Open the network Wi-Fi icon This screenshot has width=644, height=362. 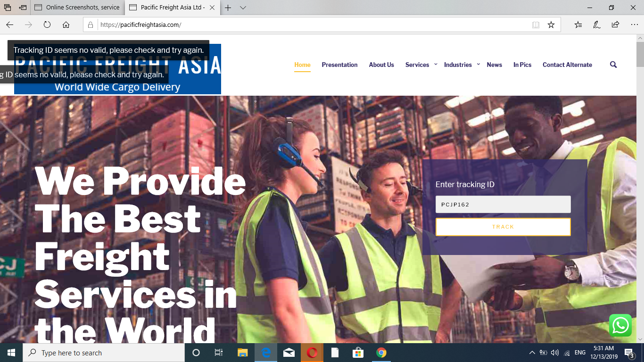[567, 353]
